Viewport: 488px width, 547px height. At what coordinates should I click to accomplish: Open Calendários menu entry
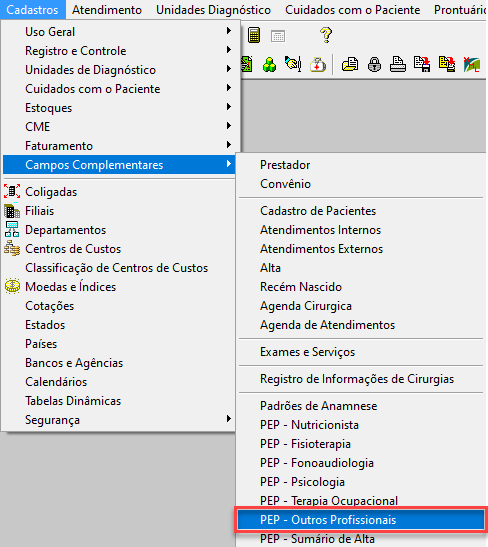[x=119, y=382]
